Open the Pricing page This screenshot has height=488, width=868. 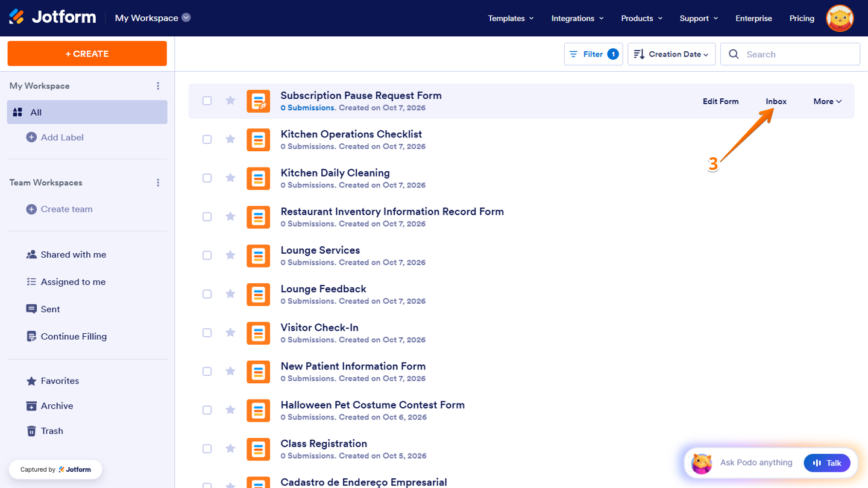point(802,18)
